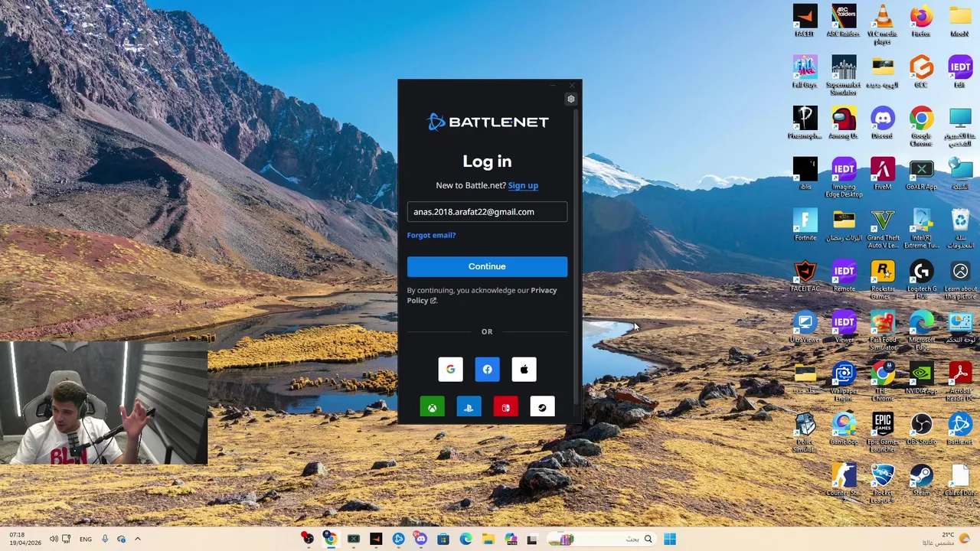The image size is (980, 551).
Task: Open Battle.net login settings gear
Action: [570, 99]
